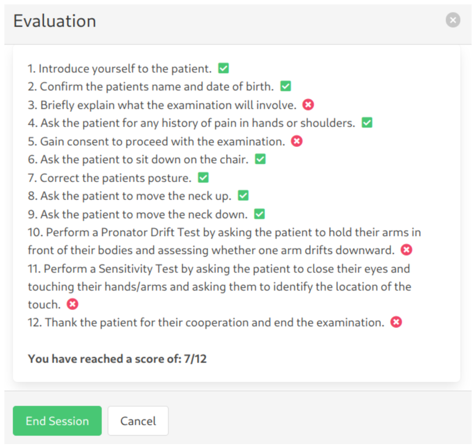Click green checkmark beside Introduce yourself item
This screenshot has width=476, height=448.
pos(224,68)
